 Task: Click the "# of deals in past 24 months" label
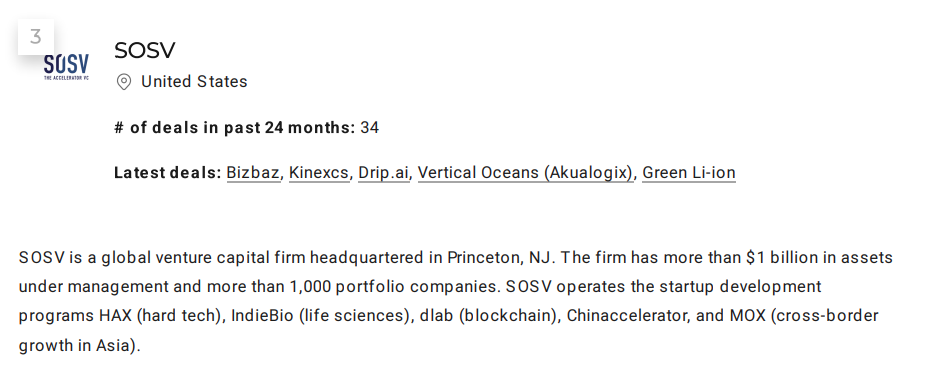(235, 127)
